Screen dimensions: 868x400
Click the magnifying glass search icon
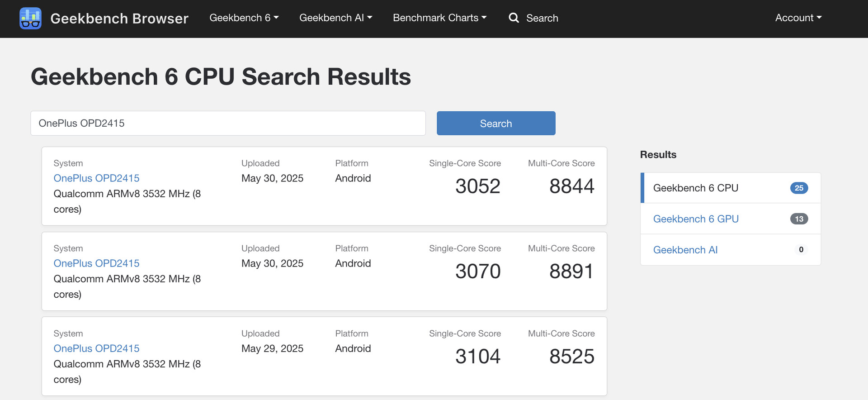[x=514, y=18]
